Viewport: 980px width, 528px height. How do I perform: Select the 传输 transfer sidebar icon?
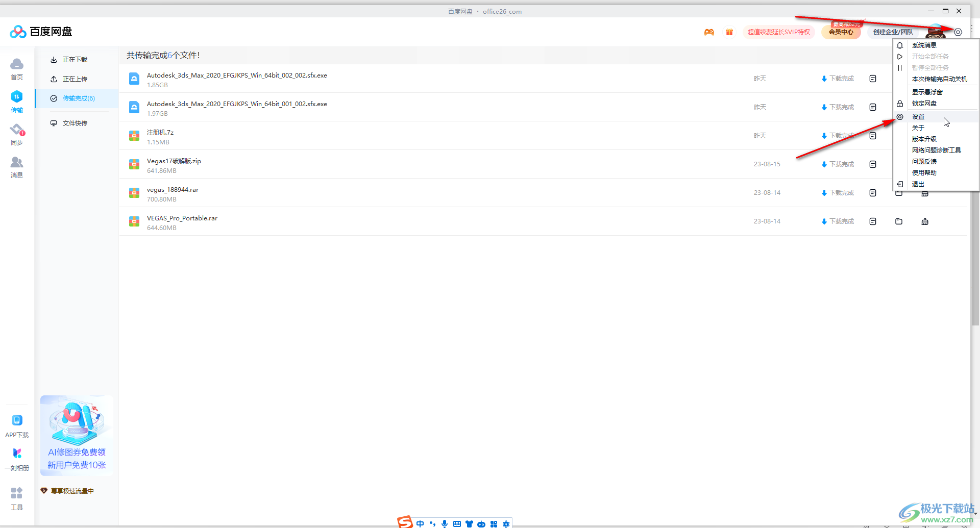(x=17, y=102)
